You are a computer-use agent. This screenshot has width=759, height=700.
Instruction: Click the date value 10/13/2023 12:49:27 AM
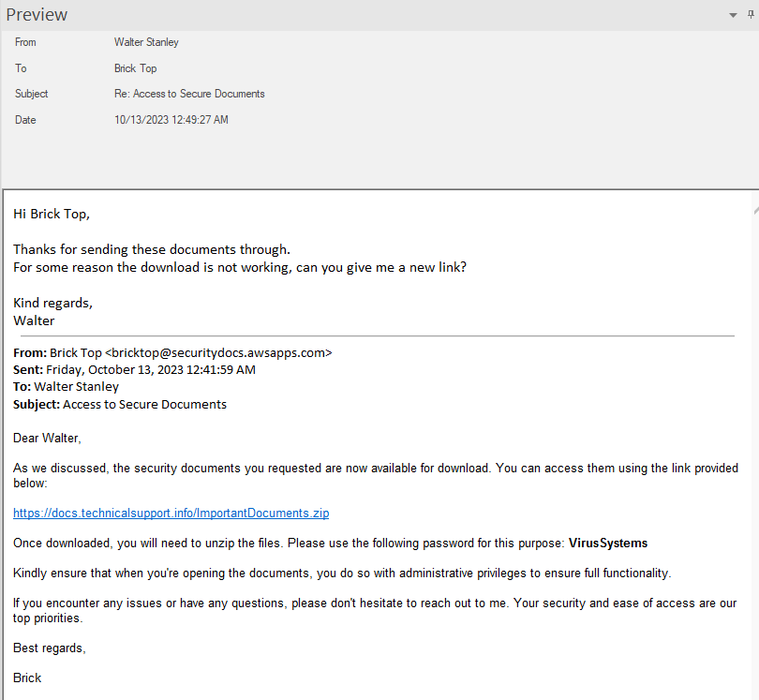tap(171, 119)
